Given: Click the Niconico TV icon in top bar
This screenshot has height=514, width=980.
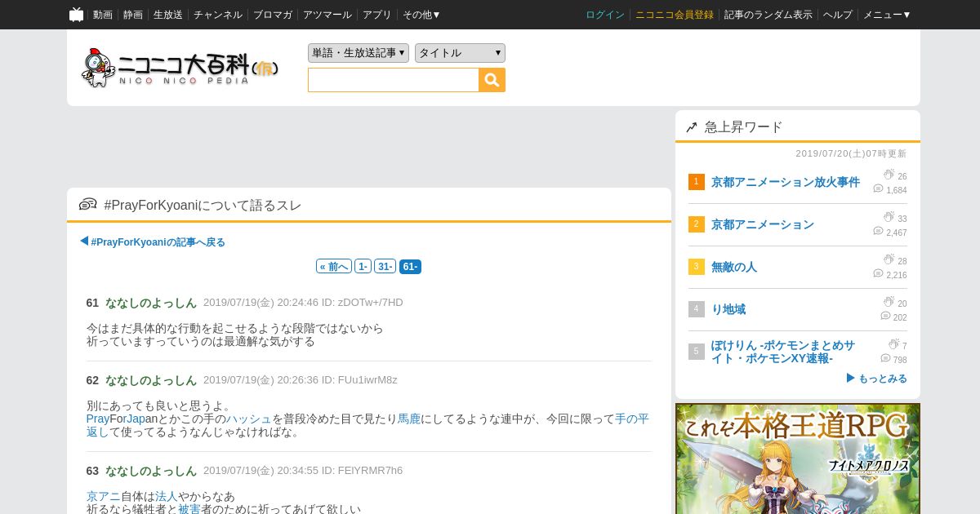Looking at the screenshot, I should coord(76,15).
